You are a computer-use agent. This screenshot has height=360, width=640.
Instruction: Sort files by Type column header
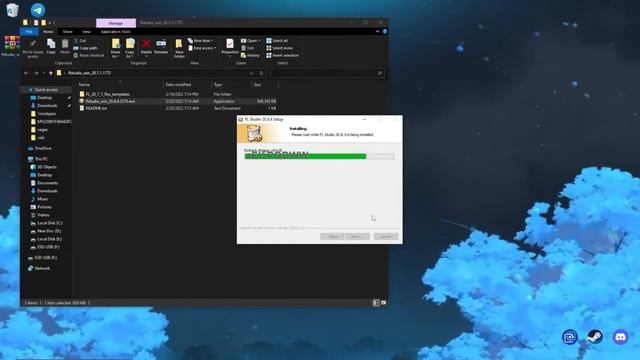pyautogui.click(x=231, y=84)
